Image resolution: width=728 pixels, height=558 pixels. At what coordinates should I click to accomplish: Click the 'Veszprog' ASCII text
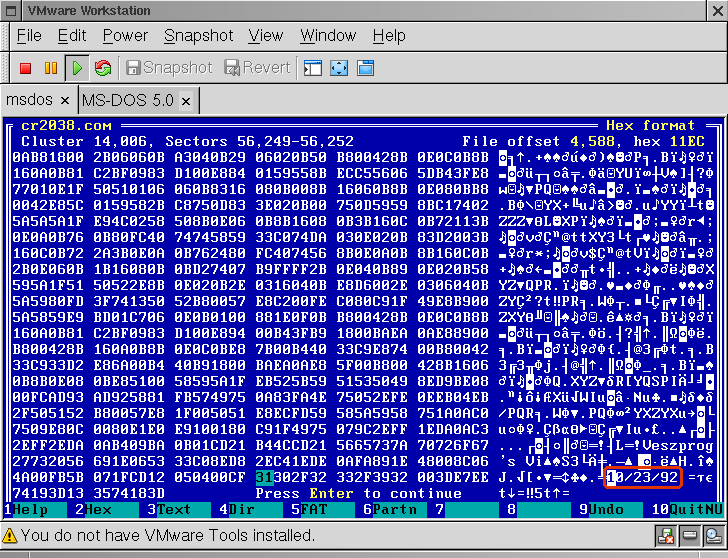point(678,445)
